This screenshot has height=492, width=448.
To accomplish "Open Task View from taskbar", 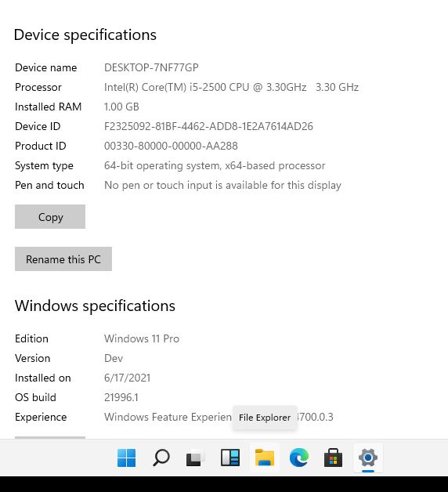I will [x=196, y=458].
